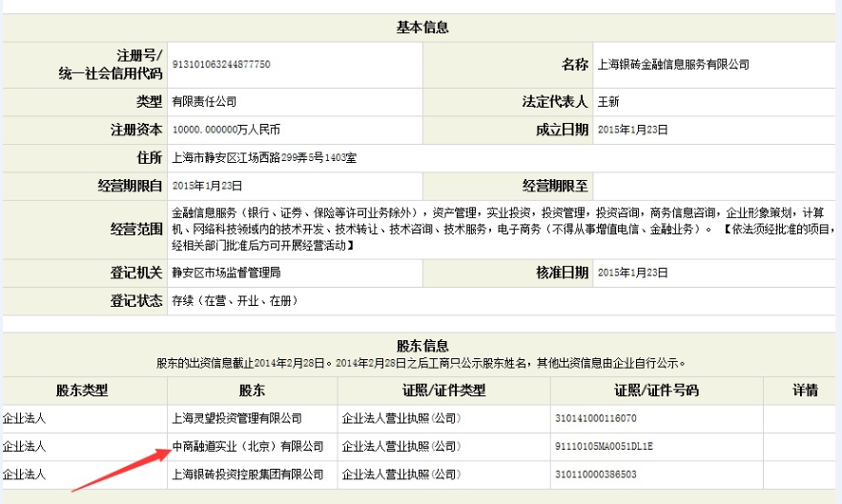
Task: Click the 股东 column header
Action: point(252,391)
